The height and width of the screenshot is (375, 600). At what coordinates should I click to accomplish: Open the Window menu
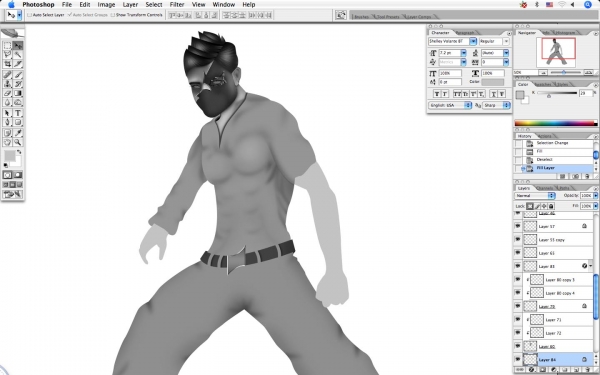pos(223,5)
